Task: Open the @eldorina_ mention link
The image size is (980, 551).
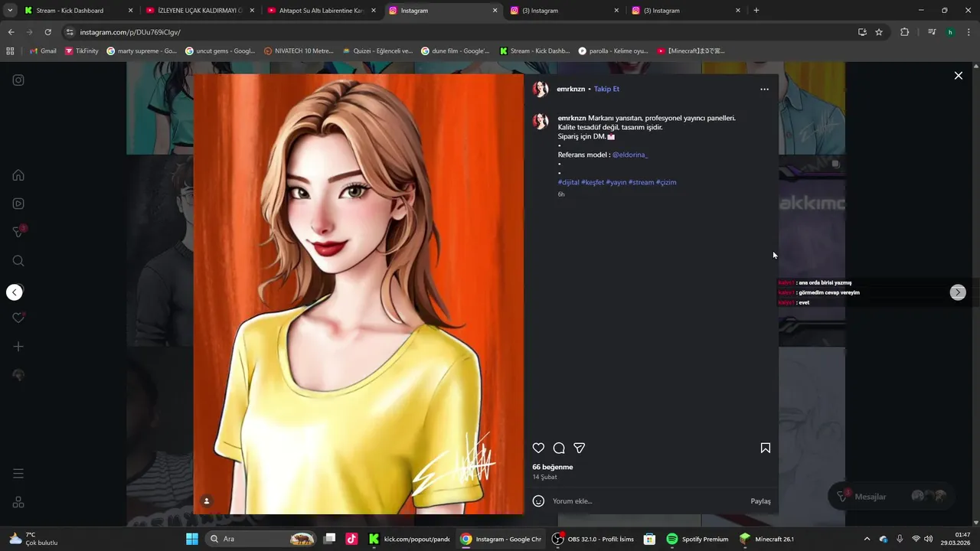Action: [629, 155]
